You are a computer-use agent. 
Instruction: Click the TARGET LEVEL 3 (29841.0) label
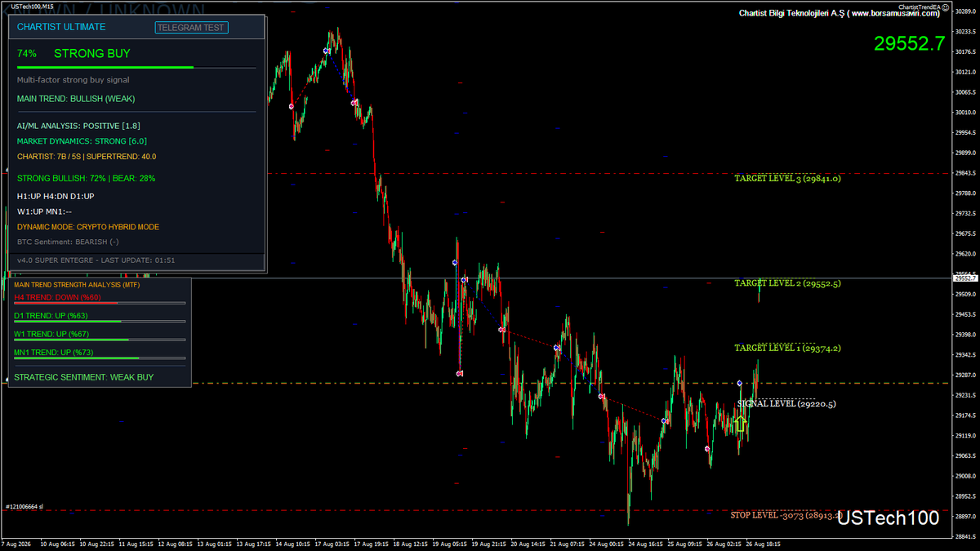[787, 178]
